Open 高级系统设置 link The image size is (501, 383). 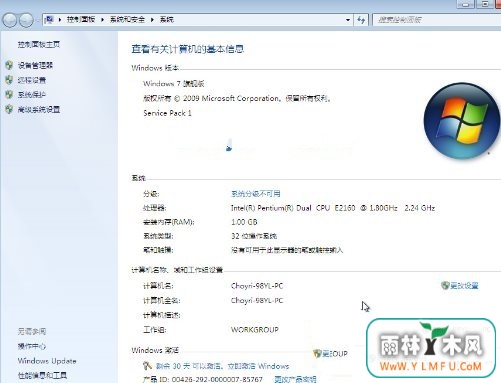39,109
